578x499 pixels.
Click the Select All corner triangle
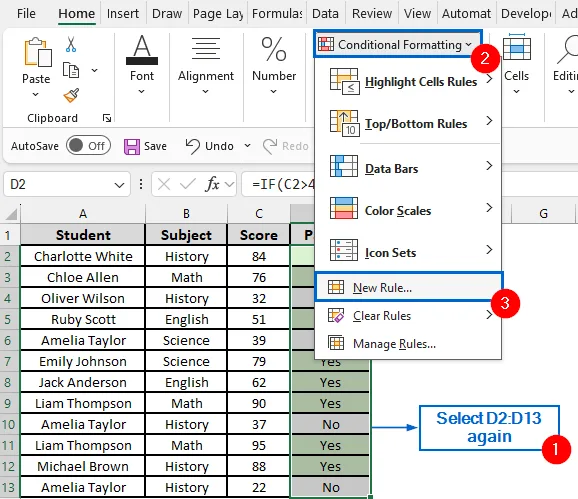(11, 214)
